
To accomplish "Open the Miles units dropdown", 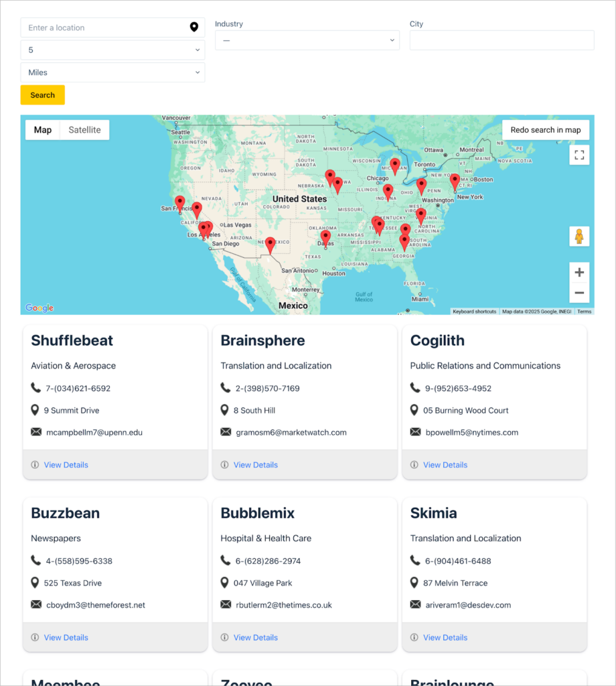I will (112, 72).
